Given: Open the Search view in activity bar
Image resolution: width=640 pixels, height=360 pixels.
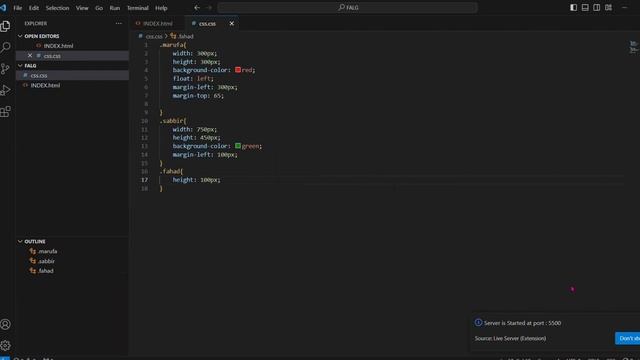Looking at the screenshot, I should pos(5,47).
